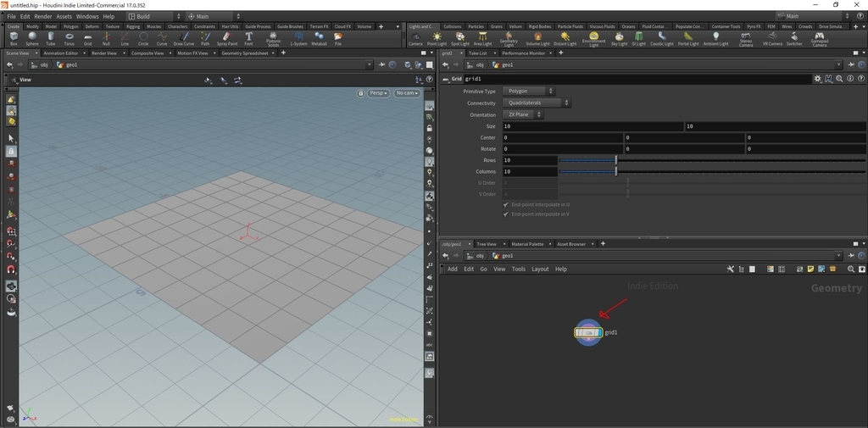Screen dimensions: 868x428
Task: Select the L-System tool
Action: pyautogui.click(x=298, y=38)
